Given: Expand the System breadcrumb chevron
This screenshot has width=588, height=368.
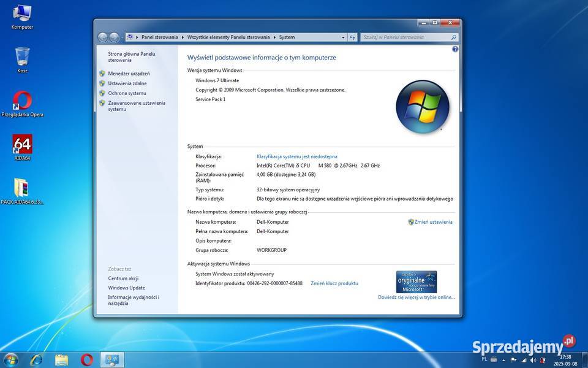Looking at the screenshot, I should tap(296, 37).
